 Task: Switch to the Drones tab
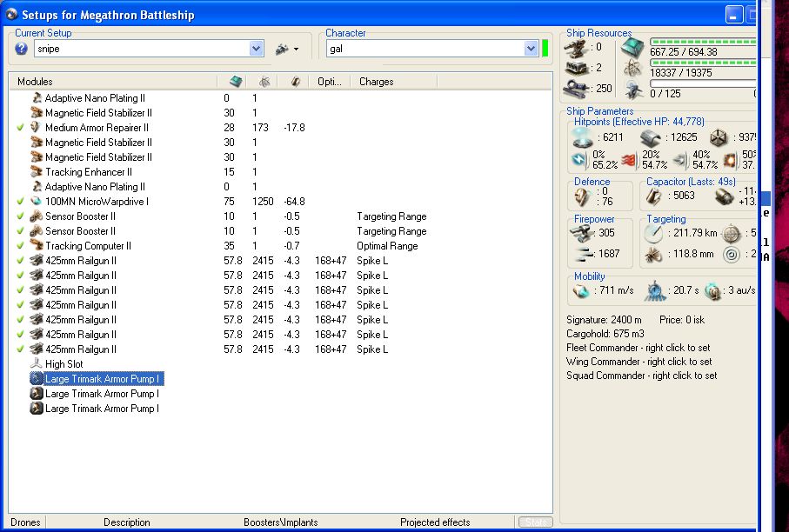pyautogui.click(x=26, y=522)
